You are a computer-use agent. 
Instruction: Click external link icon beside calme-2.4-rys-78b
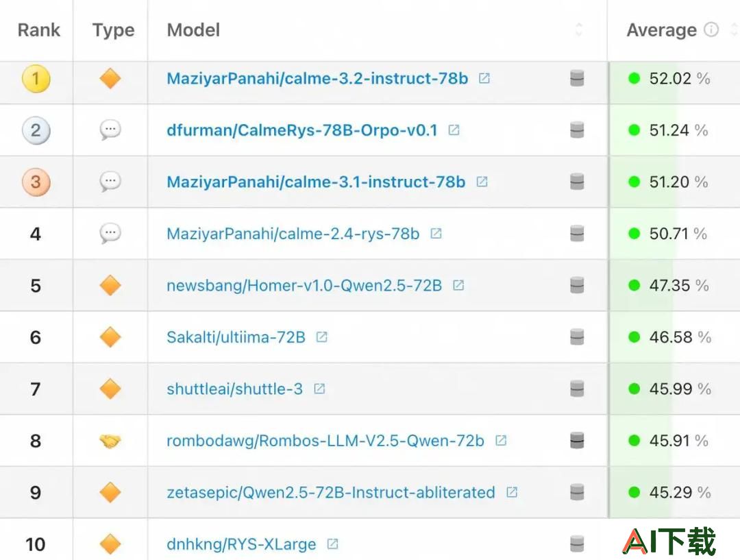(436, 233)
